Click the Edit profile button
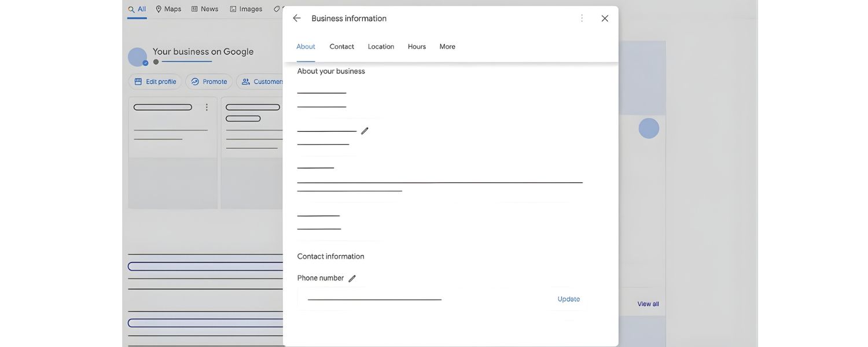This screenshot has width=868, height=347. click(155, 81)
